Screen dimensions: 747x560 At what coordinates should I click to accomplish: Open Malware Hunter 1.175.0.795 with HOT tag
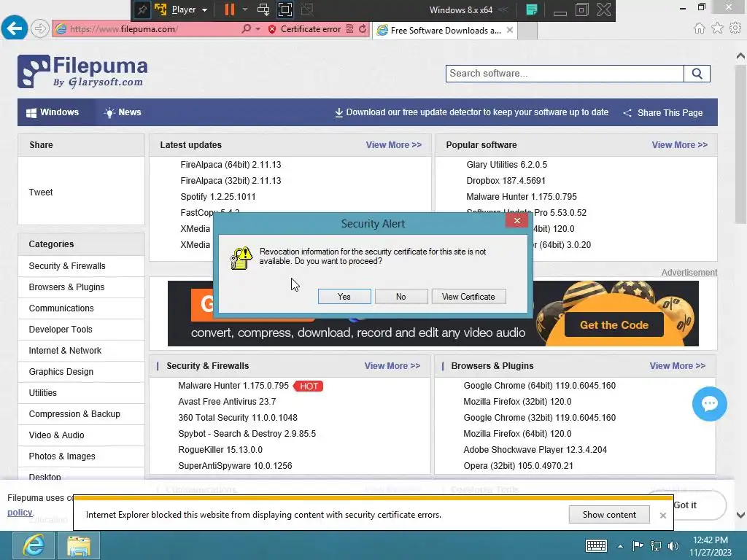pos(233,386)
